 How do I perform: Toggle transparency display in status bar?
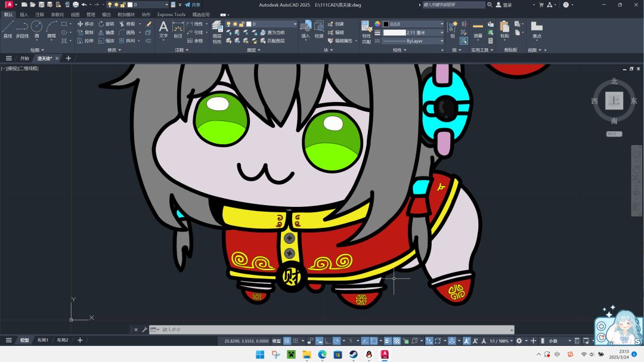coord(397,341)
